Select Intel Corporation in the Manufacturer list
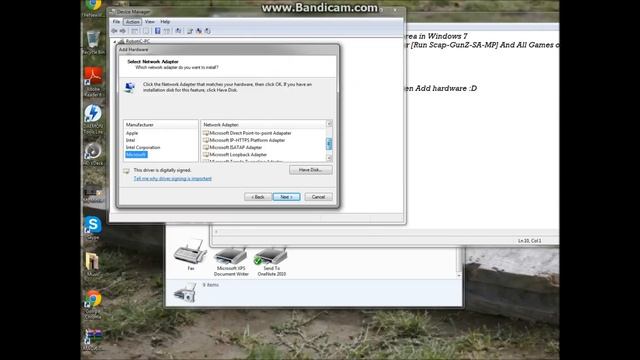 [143, 147]
